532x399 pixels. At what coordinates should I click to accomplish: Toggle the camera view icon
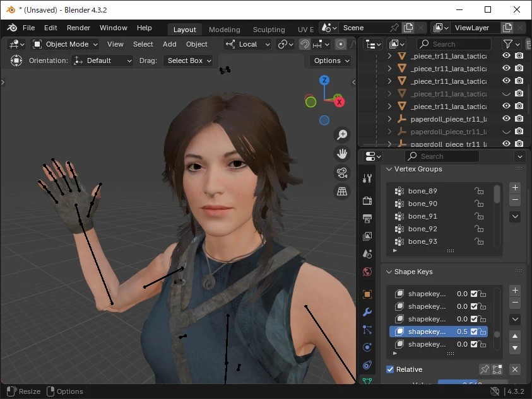click(342, 173)
